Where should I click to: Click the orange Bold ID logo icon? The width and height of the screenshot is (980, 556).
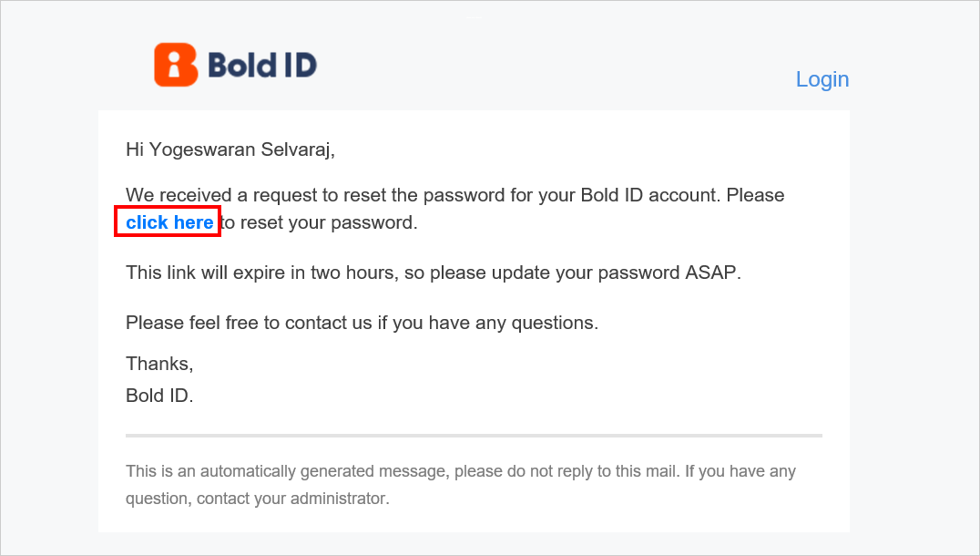tap(176, 65)
